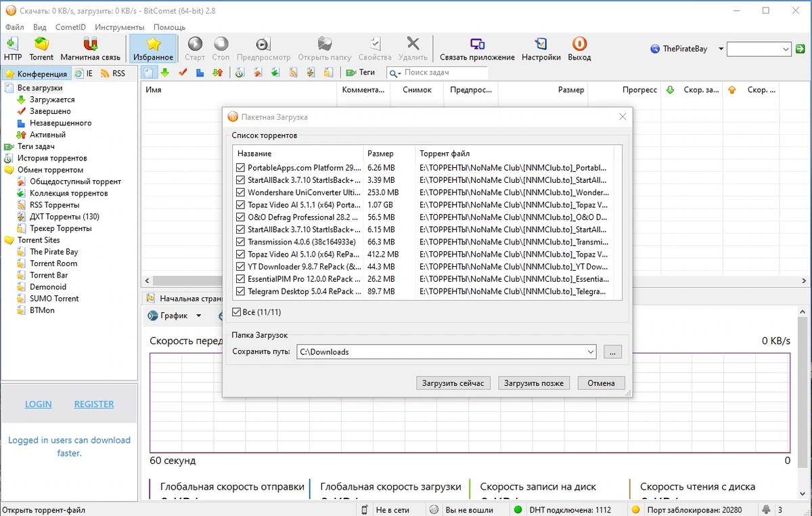This screenshot has width=812, height=516.
Task: Click the browse folder ... button
Action: 612,352
